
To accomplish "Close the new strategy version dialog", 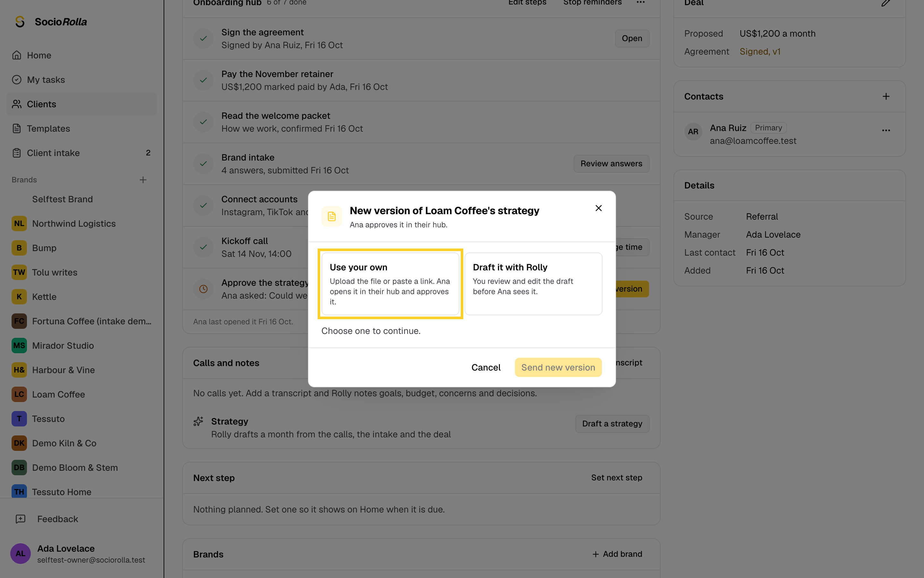I will click(598, 208).
